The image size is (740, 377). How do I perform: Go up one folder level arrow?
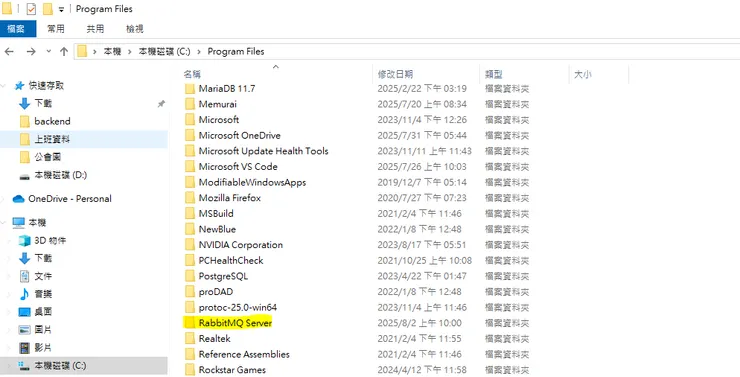[64, 51]
